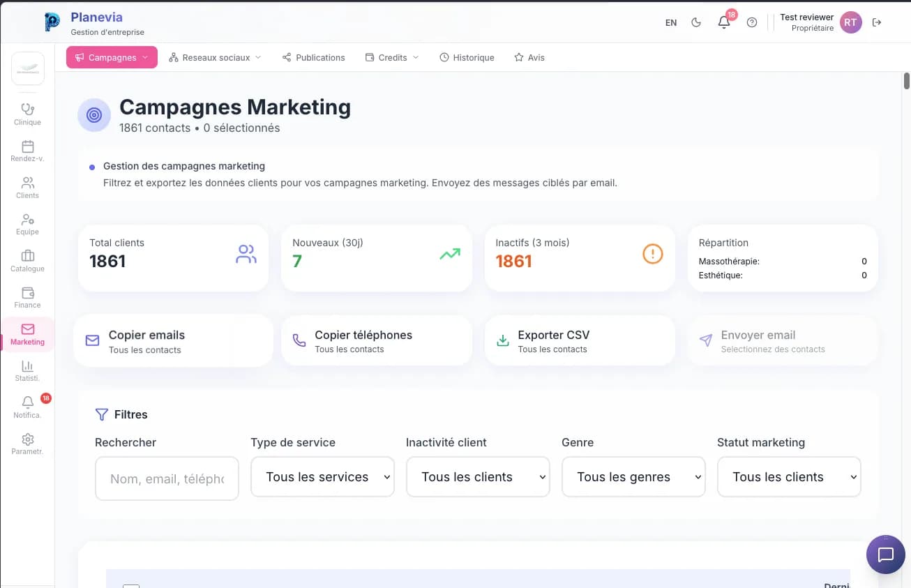Open Rendez-v. calendar in sidebar

[x=27, y=151]
